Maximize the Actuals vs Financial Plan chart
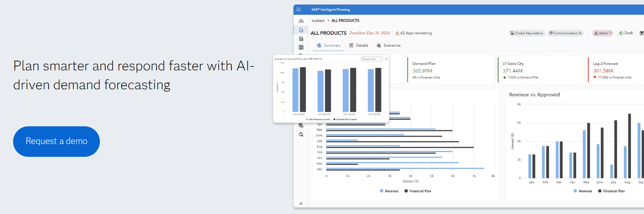The height and width of the screenshot is (214, 644). [386, 59]
